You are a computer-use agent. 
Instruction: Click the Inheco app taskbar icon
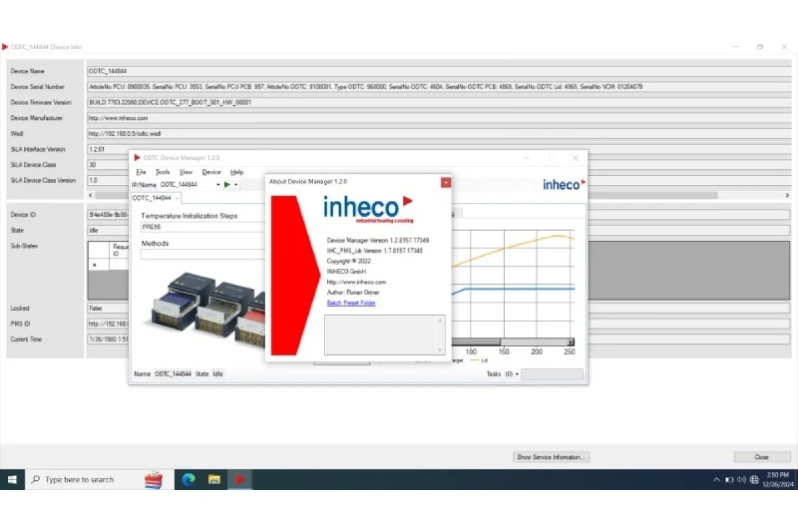(x=239, y=479)
